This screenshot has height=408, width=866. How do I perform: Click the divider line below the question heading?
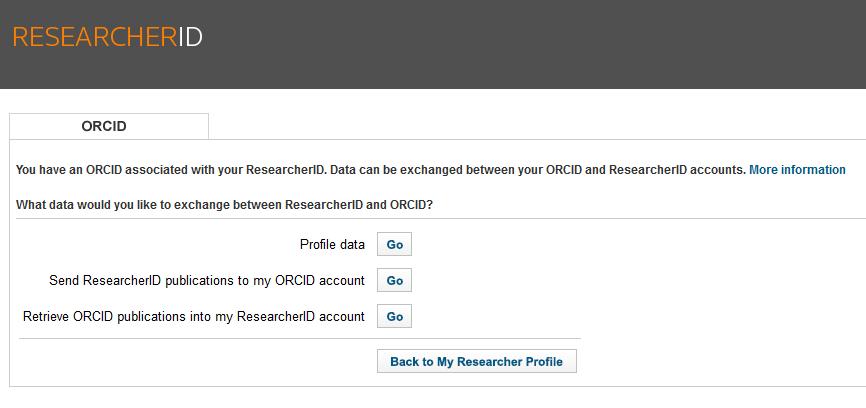[x=441, y=218]
